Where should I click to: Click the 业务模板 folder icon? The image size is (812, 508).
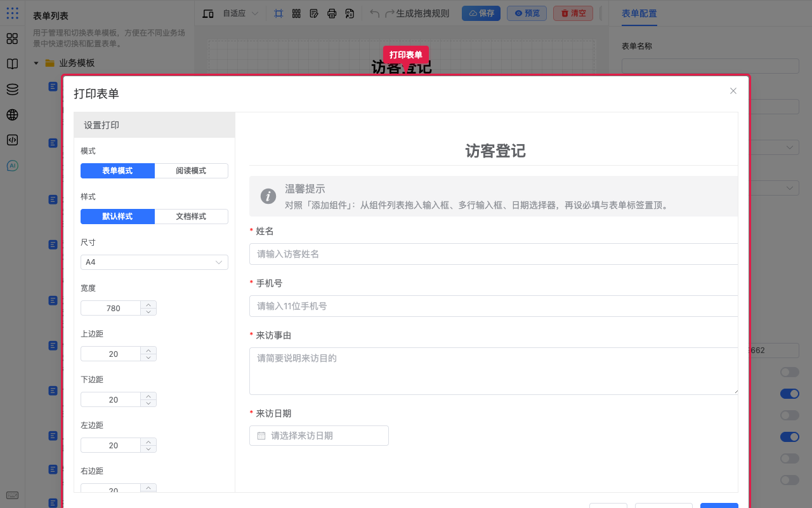click(49, 63)
